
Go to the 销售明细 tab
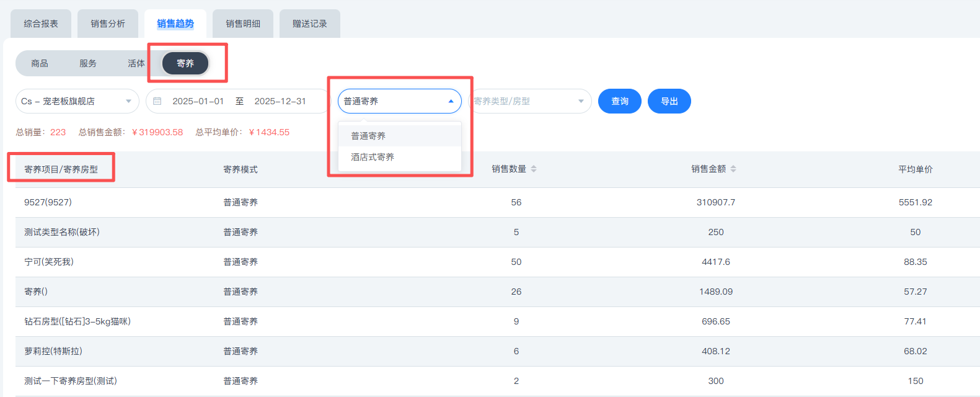(x=243, y=24)
